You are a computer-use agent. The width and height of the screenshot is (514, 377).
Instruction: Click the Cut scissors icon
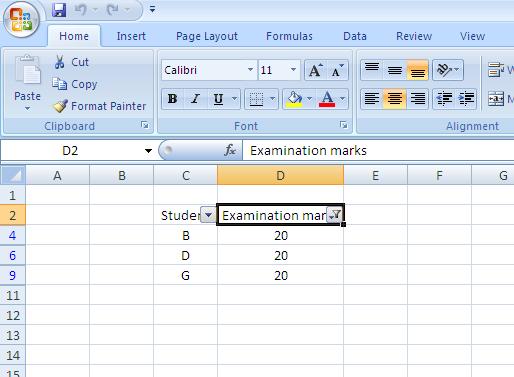60,62
